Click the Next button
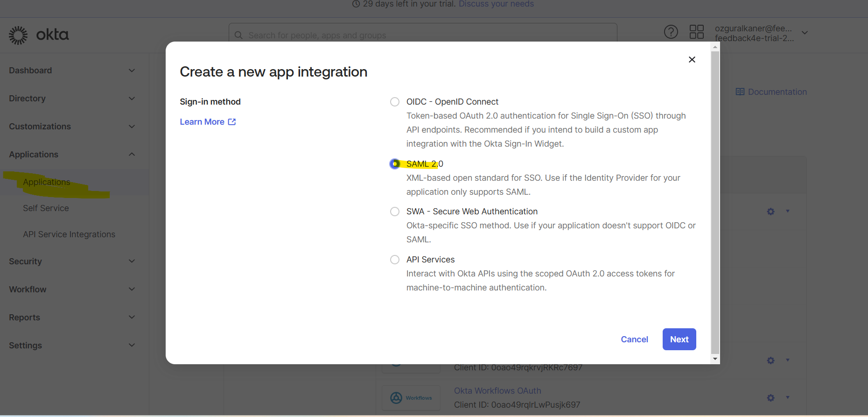 [679, 339]
